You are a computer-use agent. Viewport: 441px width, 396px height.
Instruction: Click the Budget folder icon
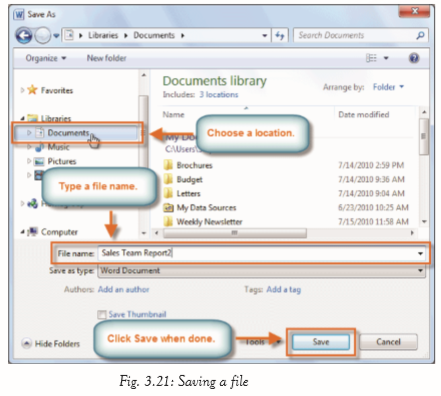tap(168, 179)
